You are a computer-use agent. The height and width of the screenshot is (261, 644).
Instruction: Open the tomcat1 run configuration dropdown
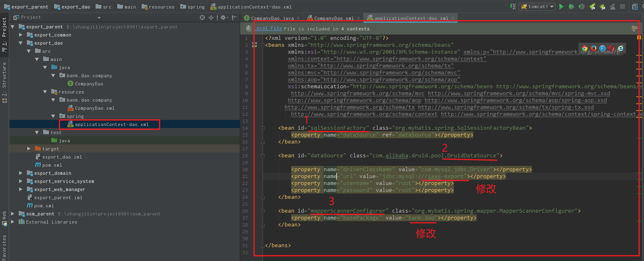click(x=537, y=7)
